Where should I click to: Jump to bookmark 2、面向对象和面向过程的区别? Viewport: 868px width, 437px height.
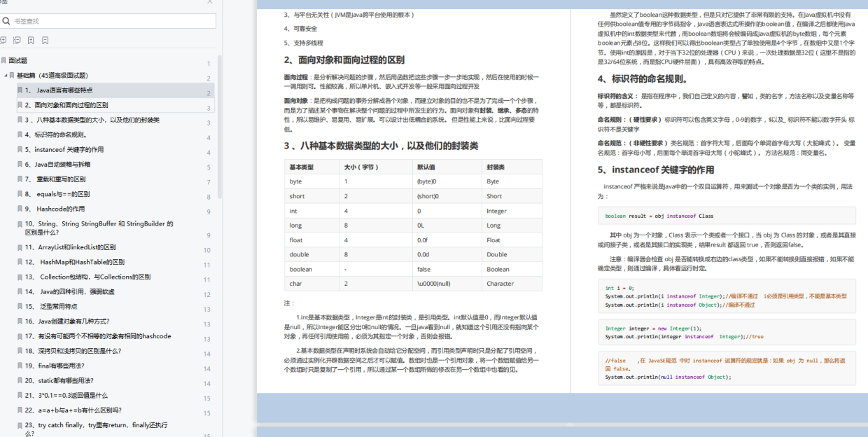pos(66,105)
